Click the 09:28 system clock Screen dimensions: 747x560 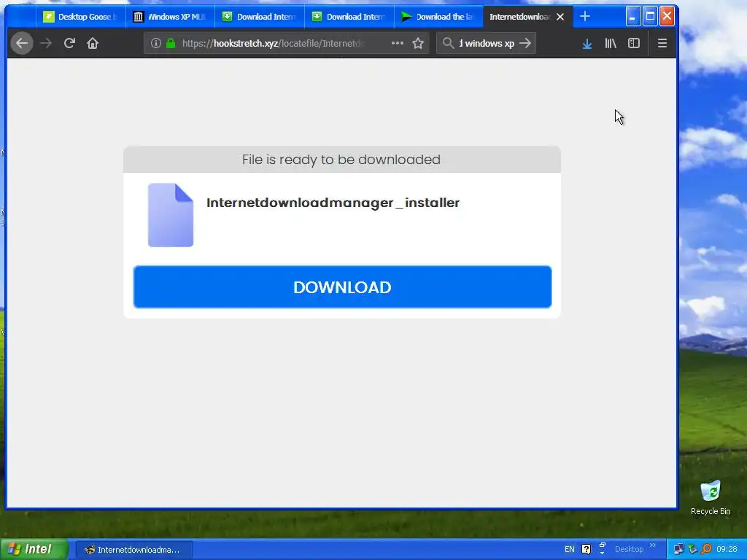[727, 549]
